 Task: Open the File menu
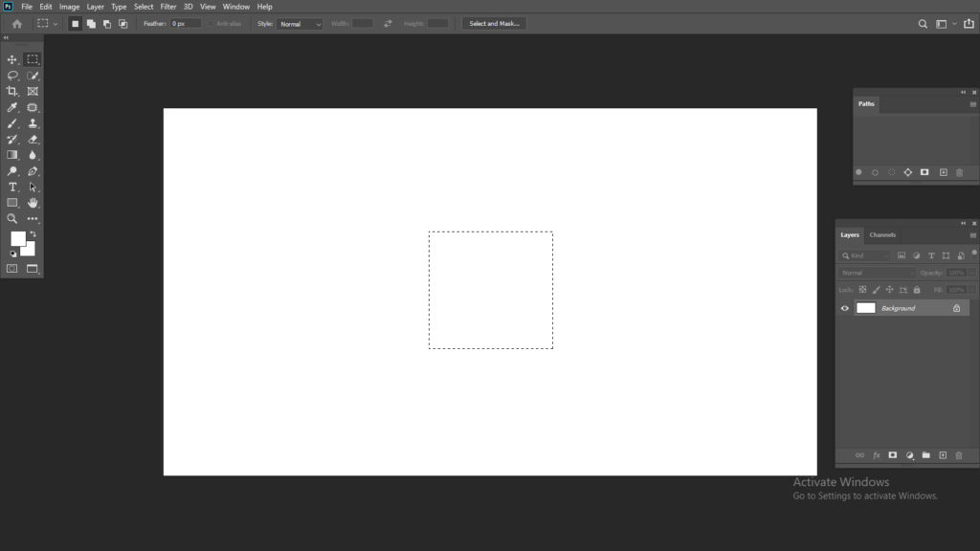27,7
